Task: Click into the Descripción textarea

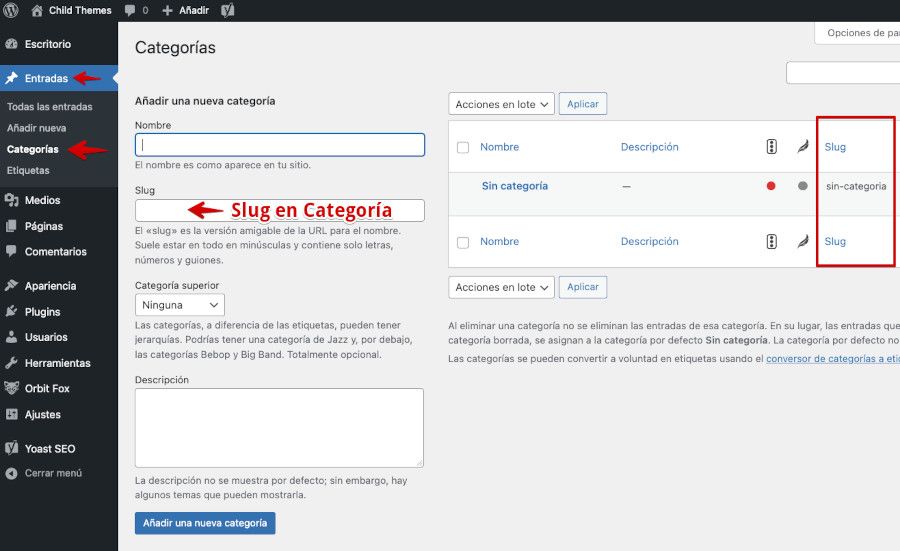Action: tap(279, 428)
